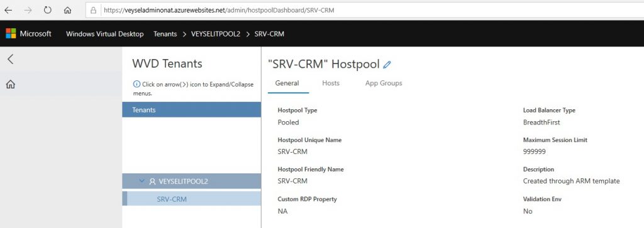644x228 pixels.
Task: Click the sidebar Home icon
Action: coord(11,84)
